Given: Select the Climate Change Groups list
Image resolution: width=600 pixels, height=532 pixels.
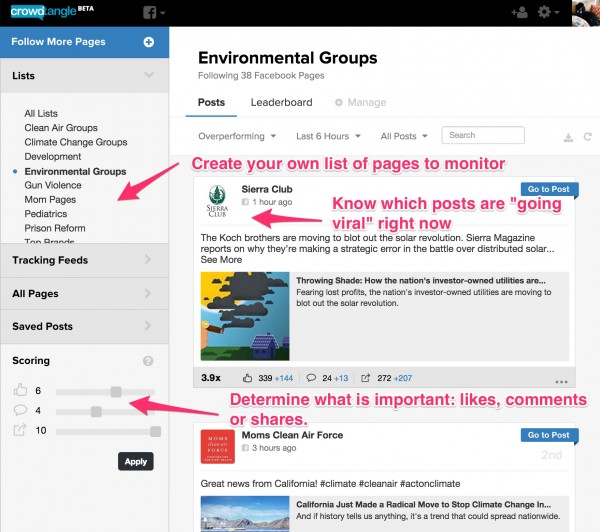Looking at the screenshot, I should pos(76,142).
